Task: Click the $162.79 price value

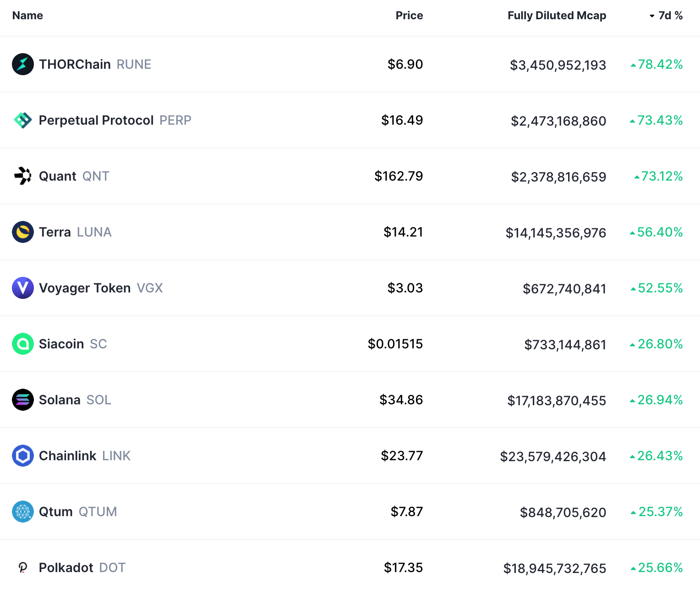Action: coord(399,176)
